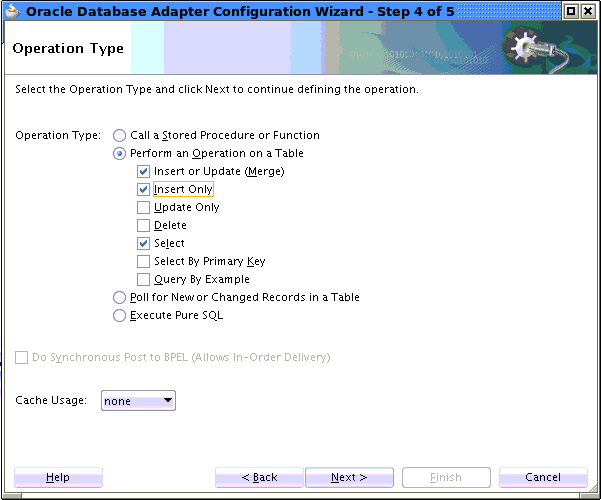Image resolution: width=601 pixels, height=500 pixels.
Task: Click the Operation Type header title
Action: point(68,49)
